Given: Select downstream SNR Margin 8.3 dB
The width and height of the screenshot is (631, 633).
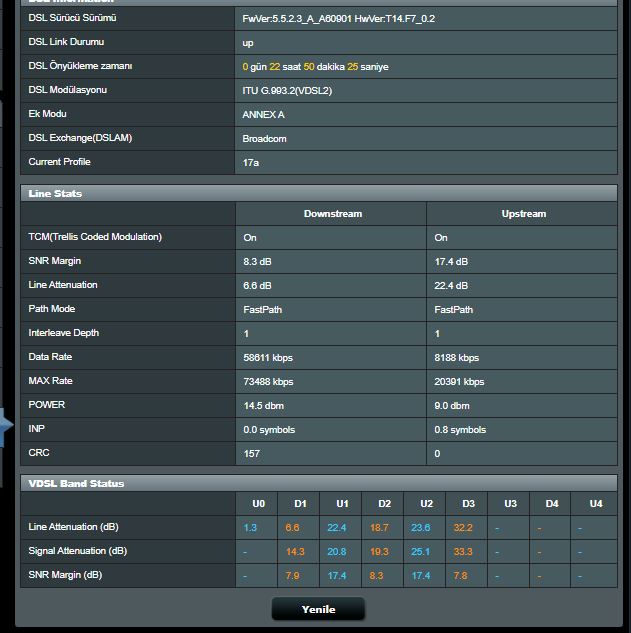Looking at the screenshot, I should [257, 262].
